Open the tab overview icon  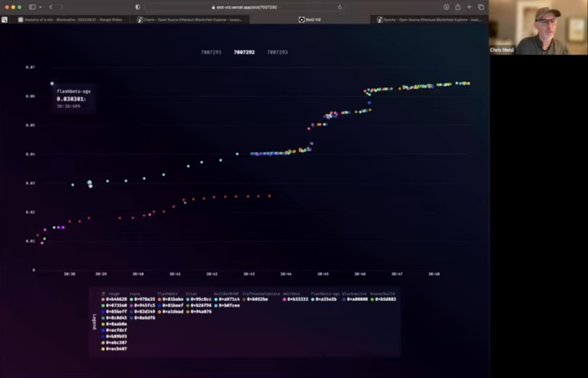click(481, 7)
